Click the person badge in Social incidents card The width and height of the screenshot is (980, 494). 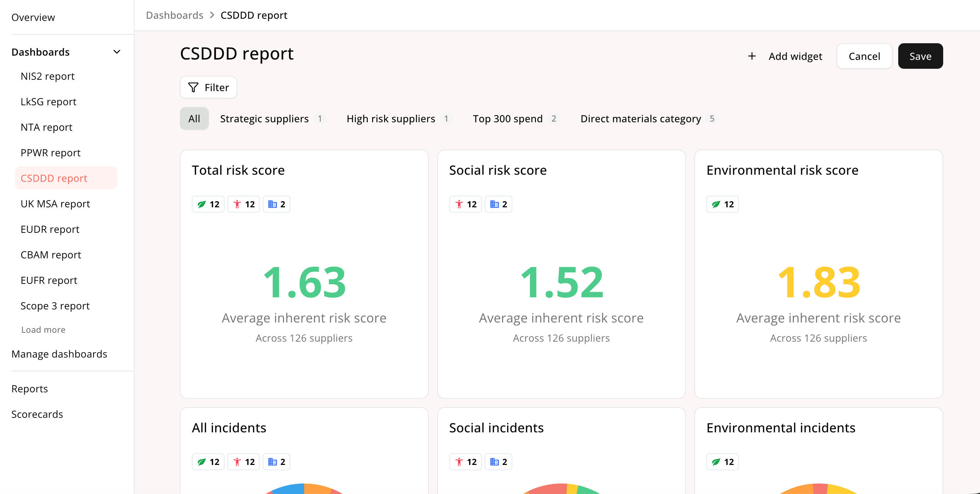coord(465,462)
